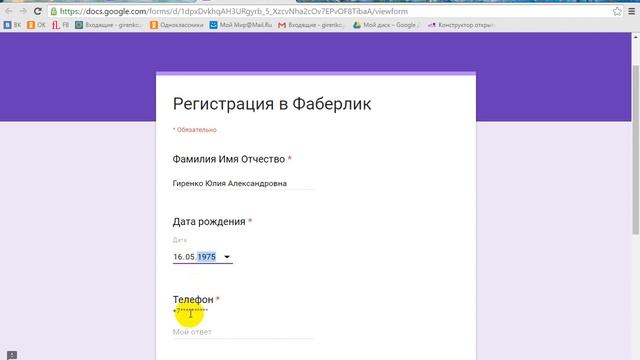Open the first Входящие bookmark

109,25
